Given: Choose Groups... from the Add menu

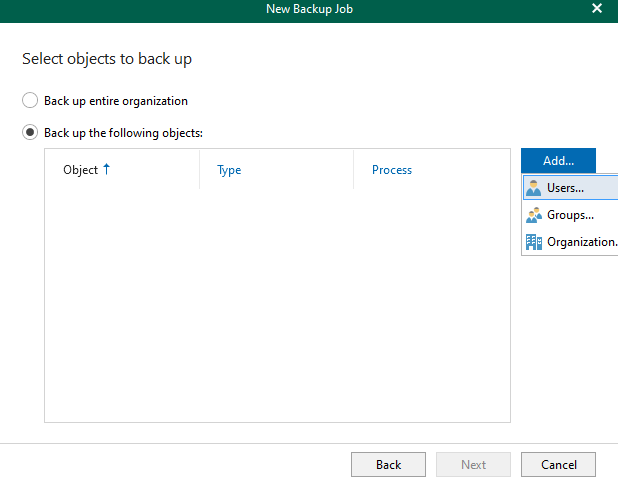Looking at the screenshot, I should [570, 215].
